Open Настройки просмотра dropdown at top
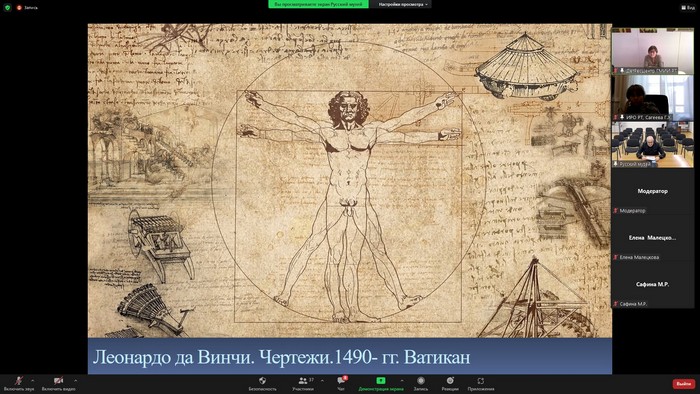 pyautogui.click(x=403, y=4)
